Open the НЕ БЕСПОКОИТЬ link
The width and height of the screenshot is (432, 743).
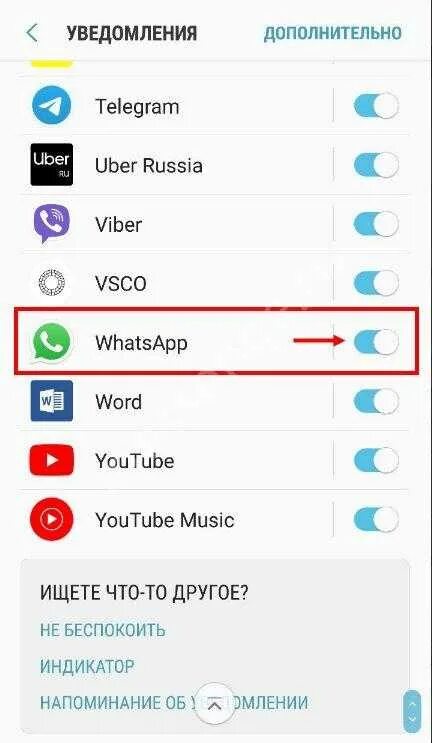click(x=103, y=630)
